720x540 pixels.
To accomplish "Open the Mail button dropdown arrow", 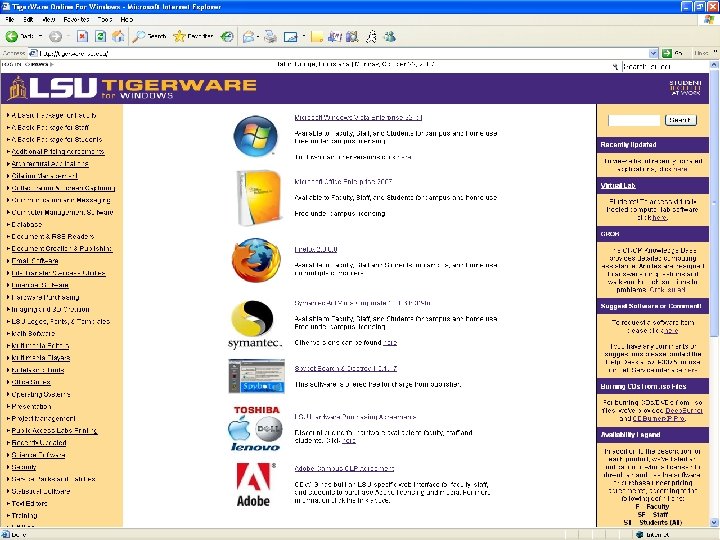I will [x=258, y=36].
